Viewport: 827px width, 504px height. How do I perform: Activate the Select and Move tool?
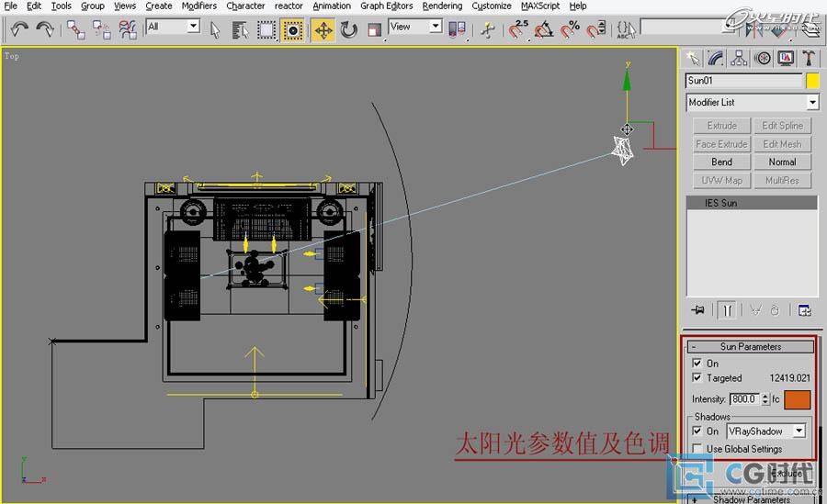[x=323, y=30]
